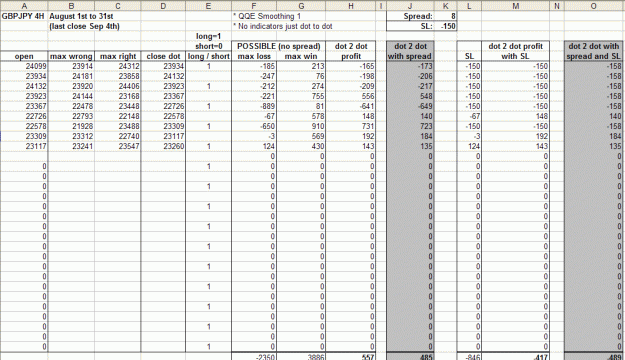625x360 pixels.
Task: Select column D header
Action: [x=163, y=6]
